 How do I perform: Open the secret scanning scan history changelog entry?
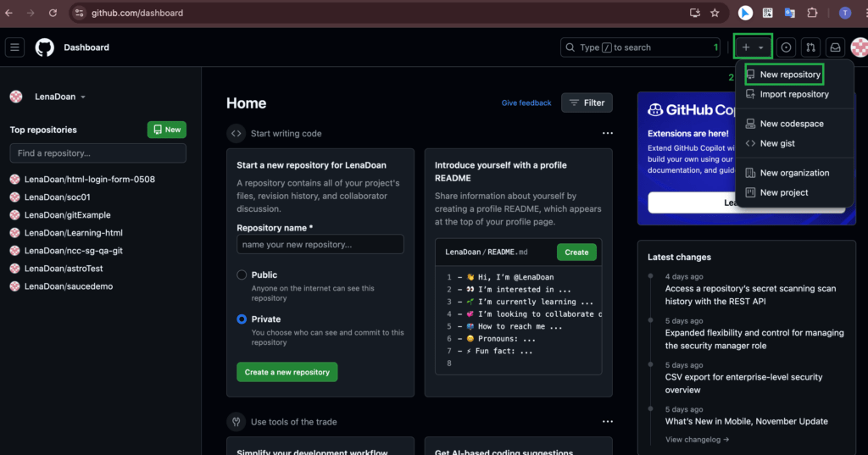coord(750,295)
